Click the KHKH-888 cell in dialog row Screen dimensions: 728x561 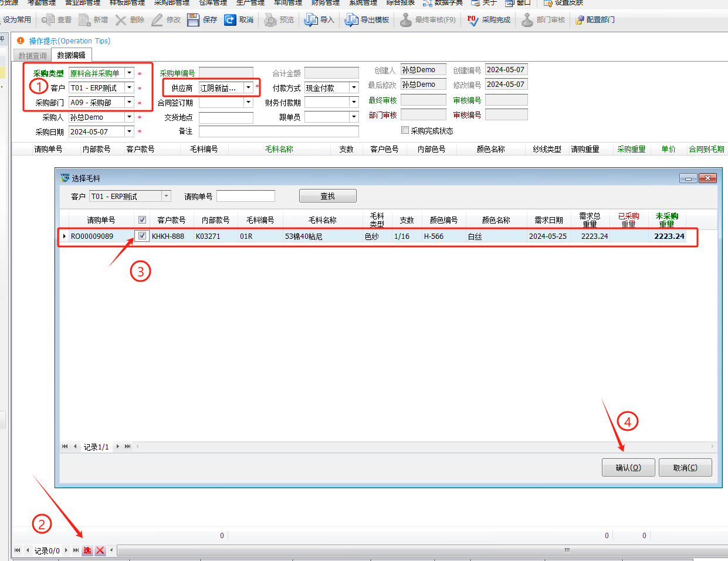pos(171,236)
